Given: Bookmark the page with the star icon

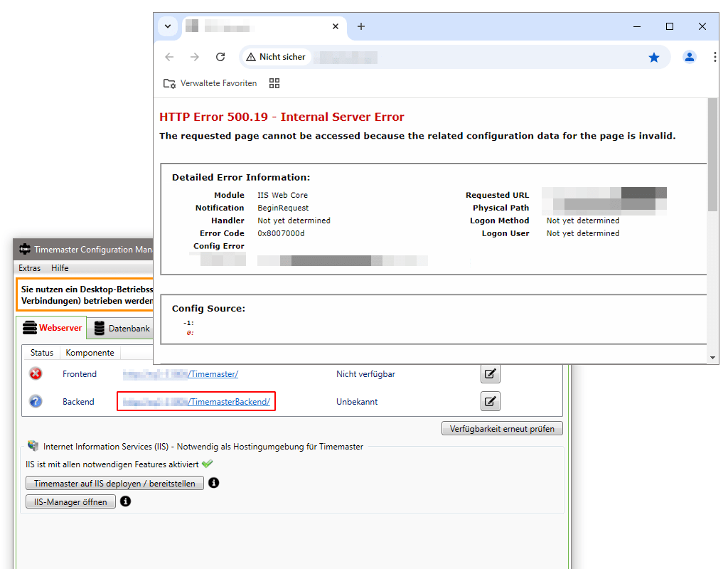Looking at the screenshot, I should 654,57.
